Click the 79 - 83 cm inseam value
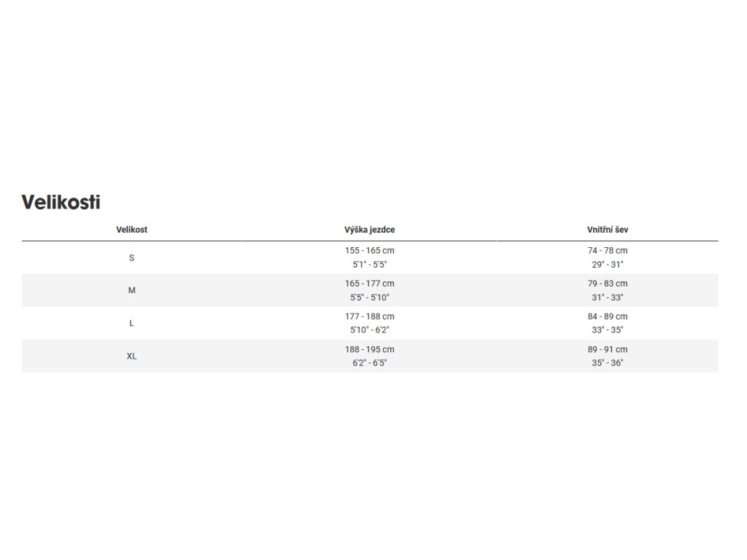 (x=607, y=283)
